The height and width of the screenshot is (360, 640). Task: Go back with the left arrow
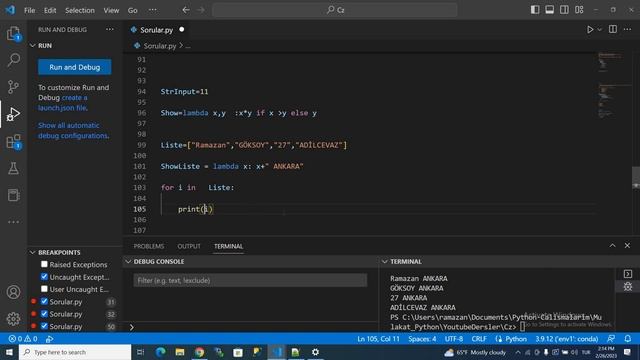point(186,10)
